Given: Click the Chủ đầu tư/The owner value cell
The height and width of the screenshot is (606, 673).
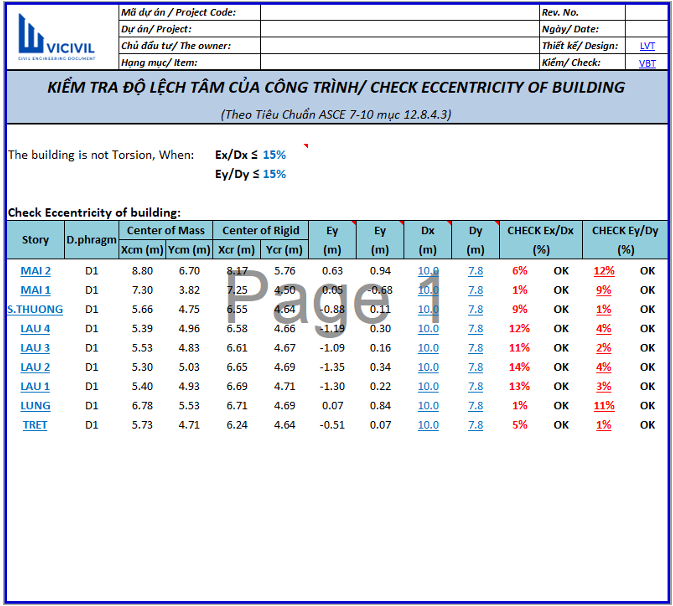Looking at the screenshot, I should (398, 46).
